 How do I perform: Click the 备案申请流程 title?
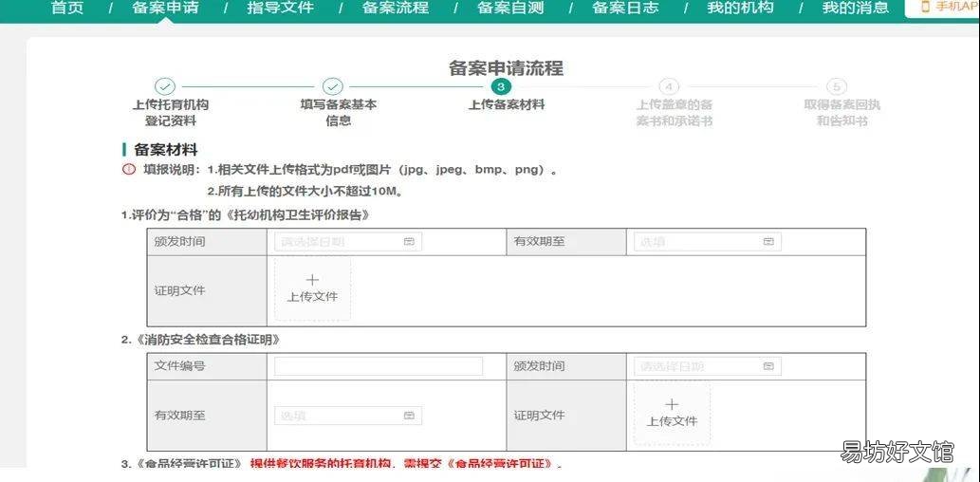[506, 68]
